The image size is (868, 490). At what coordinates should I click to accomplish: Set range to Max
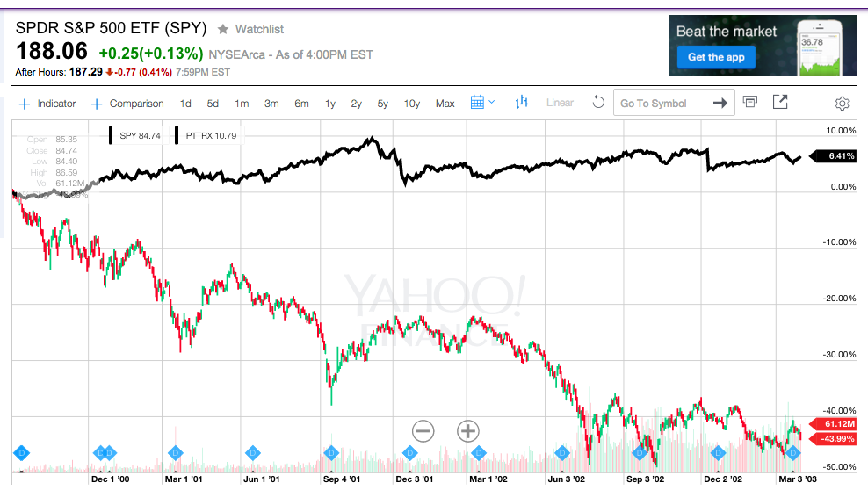click(445, 104)
